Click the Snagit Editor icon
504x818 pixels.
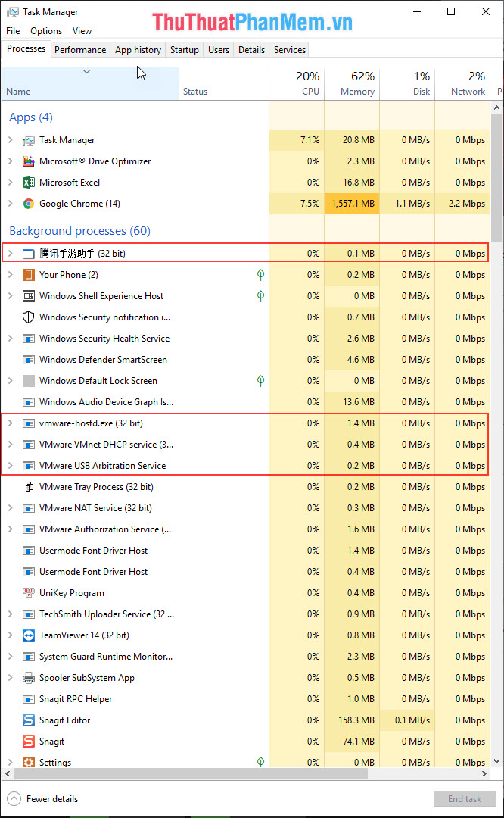[x=28, y=720]
